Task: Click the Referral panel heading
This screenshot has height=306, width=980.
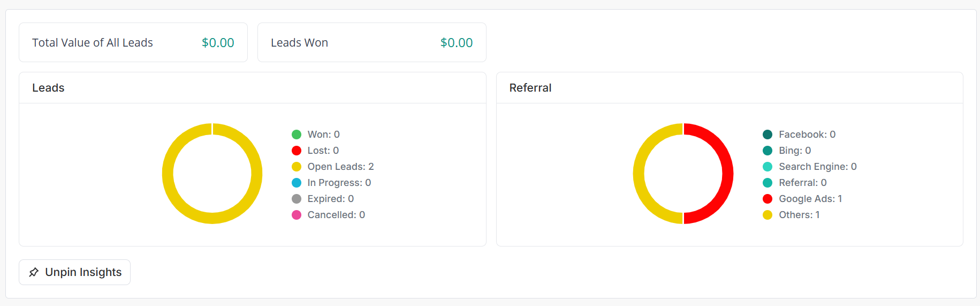Action: 530,88
